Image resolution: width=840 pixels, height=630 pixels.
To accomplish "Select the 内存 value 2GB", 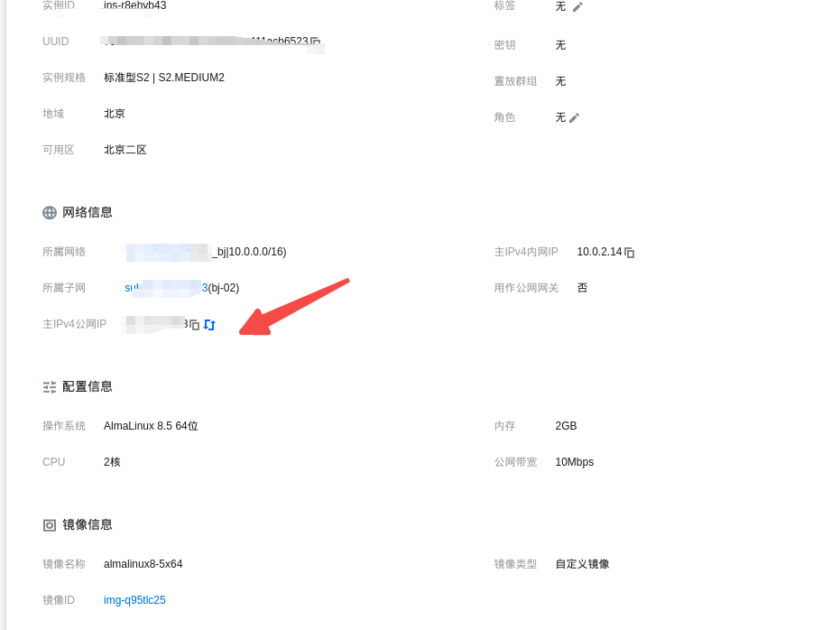I will point(566,426).
